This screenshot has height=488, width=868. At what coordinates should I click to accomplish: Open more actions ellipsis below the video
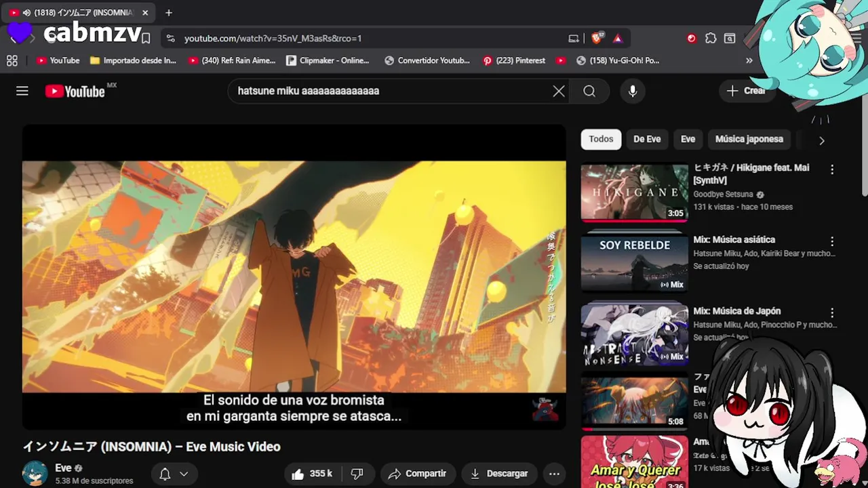[x=554, y=474]
